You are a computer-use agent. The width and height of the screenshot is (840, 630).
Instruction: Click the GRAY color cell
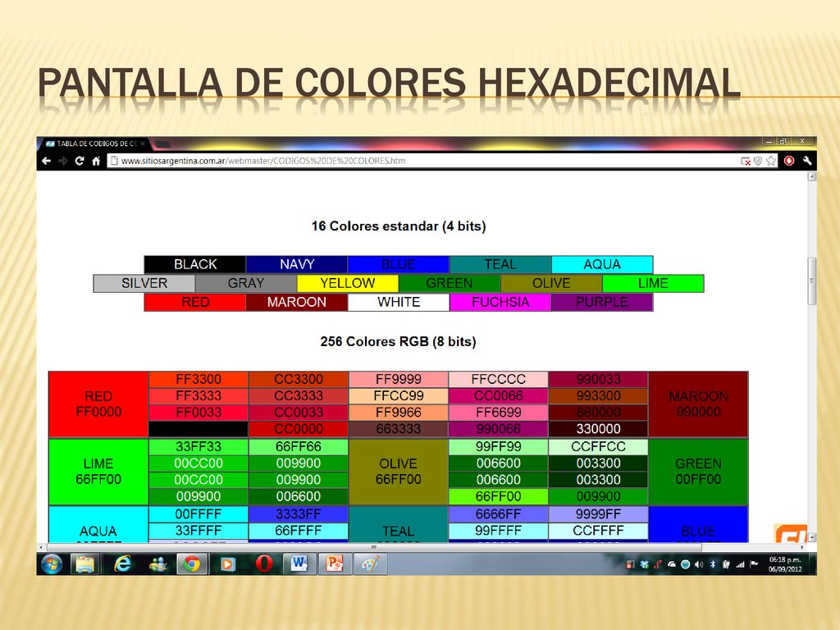246,283
